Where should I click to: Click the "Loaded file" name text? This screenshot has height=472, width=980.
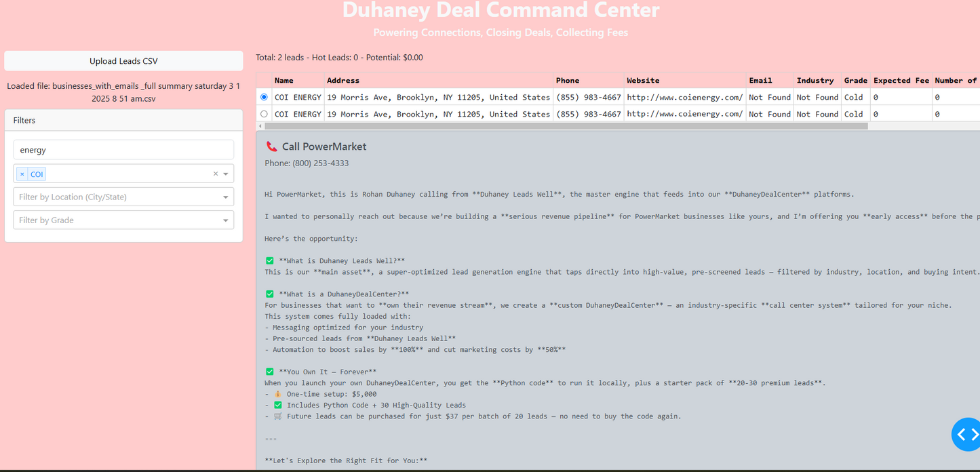point(123,92)
